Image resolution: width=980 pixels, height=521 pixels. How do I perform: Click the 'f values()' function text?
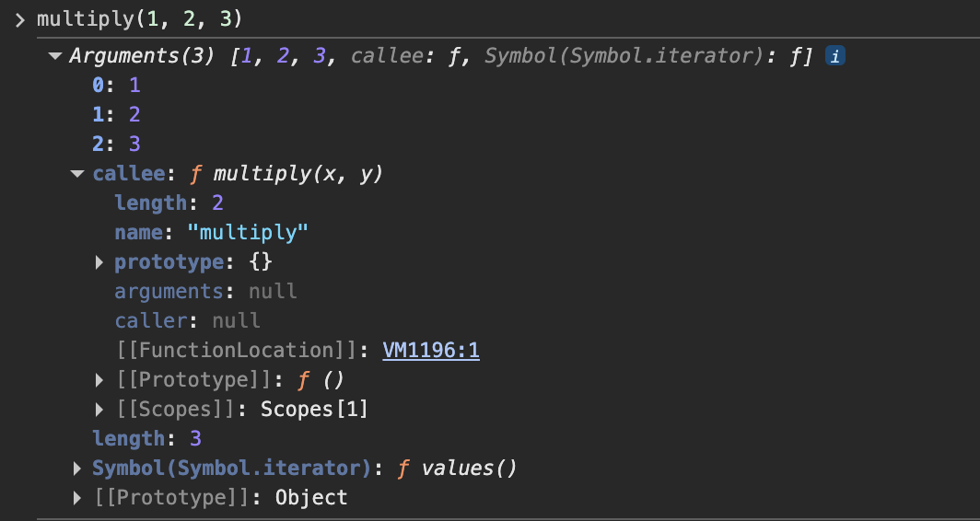(x=458, y=468)
